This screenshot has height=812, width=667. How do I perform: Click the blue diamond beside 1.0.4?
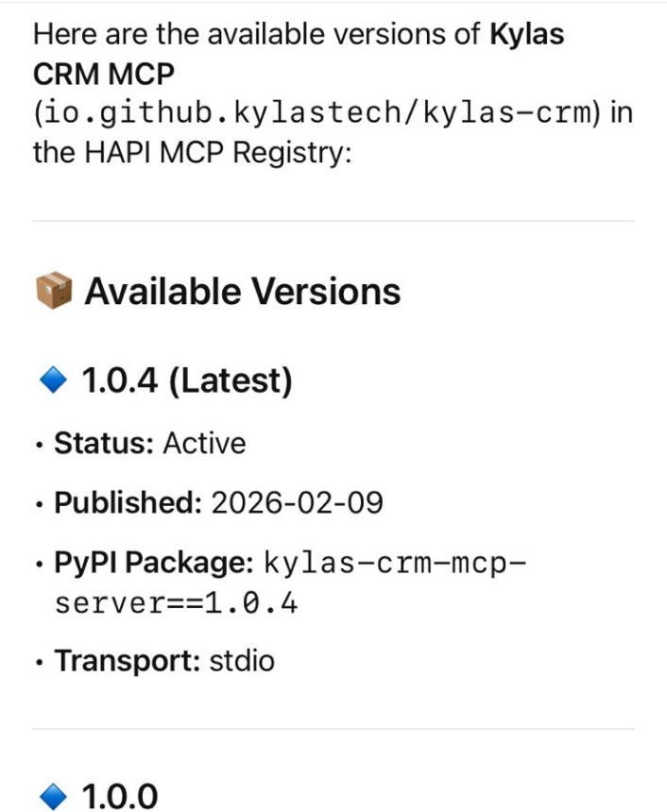(53, 381)
